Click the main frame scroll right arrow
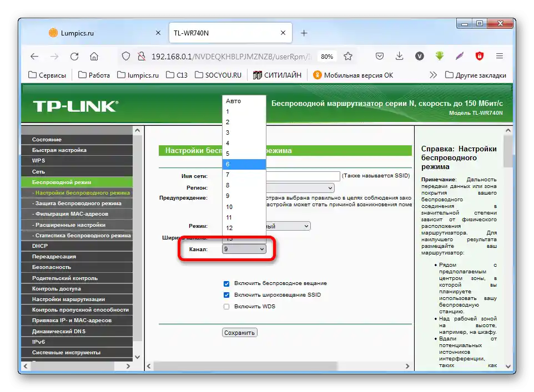The height and width of the screenshot is (392, 534). (407, 366)
